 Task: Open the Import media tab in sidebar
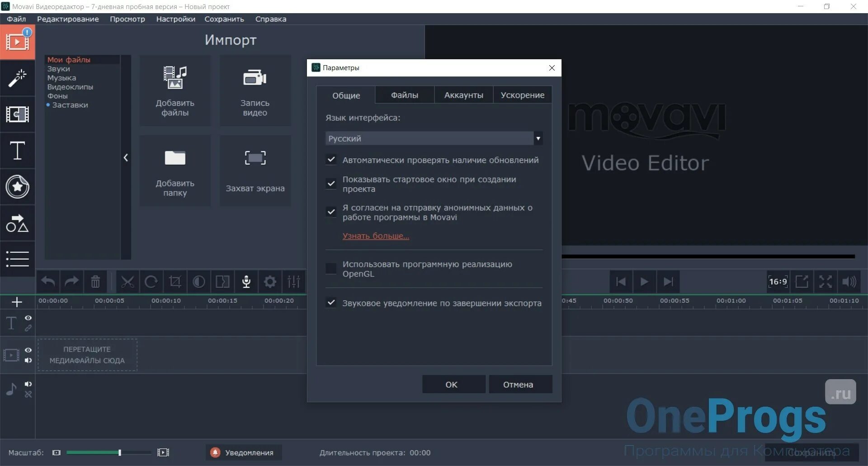[17, 42]
